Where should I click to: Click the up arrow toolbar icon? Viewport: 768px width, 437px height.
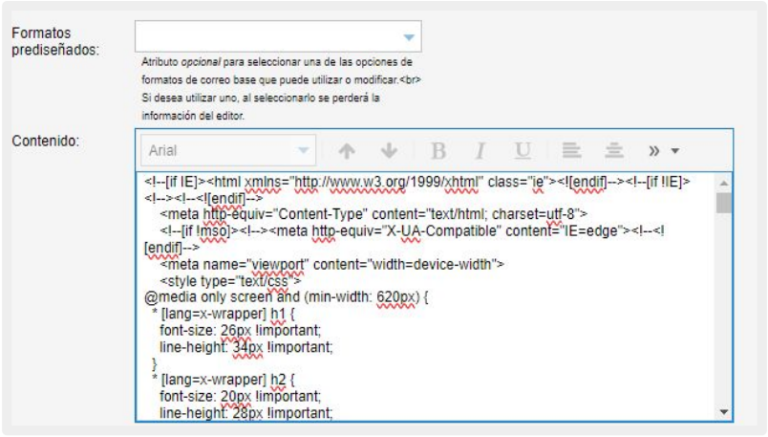coord(347,150)
